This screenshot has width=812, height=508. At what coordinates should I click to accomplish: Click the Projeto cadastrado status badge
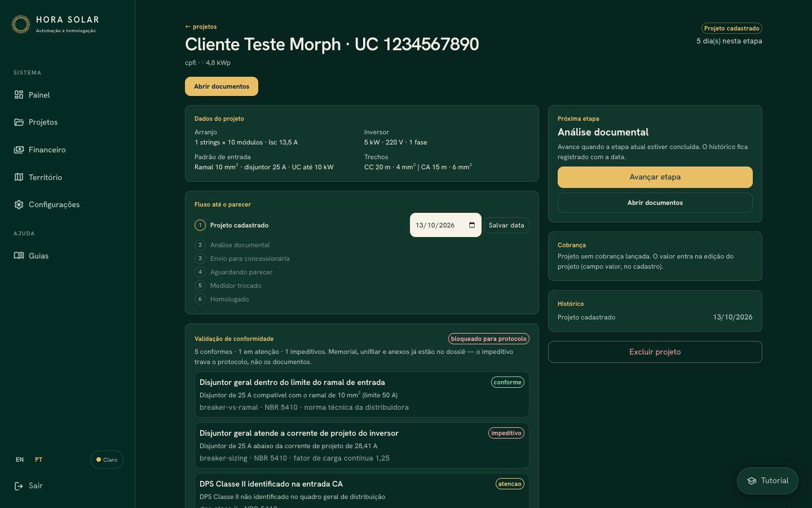pyautogui.click(x=732, y=28)
